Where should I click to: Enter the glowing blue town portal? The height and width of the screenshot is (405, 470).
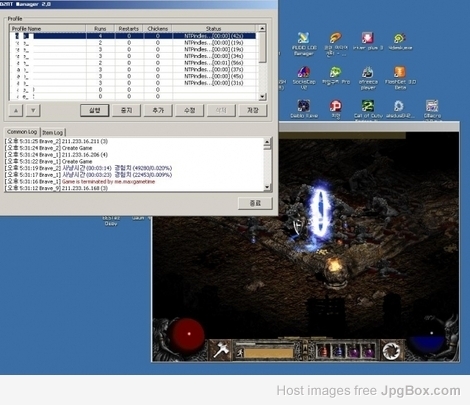[x=320, y=211]
